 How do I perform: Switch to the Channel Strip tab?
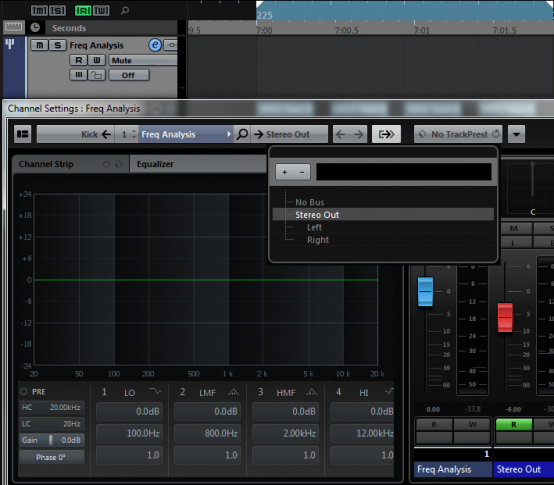click(71, 164)
